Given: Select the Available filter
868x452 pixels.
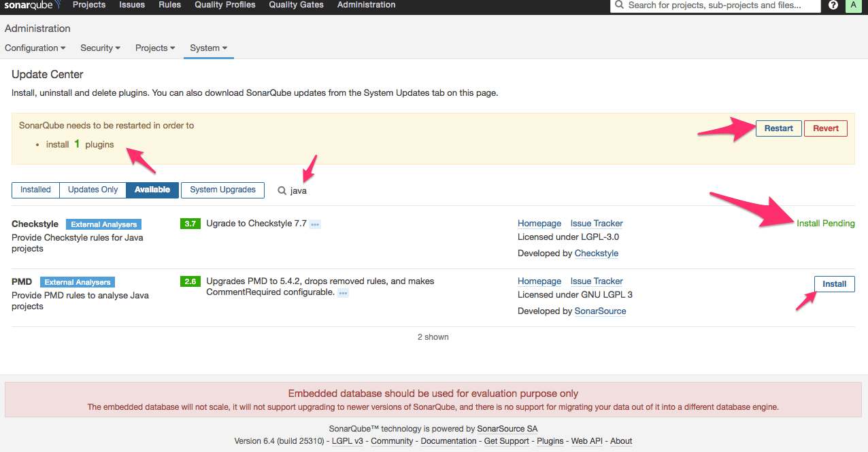Looking at the screenshot, I should pos(152,190).
